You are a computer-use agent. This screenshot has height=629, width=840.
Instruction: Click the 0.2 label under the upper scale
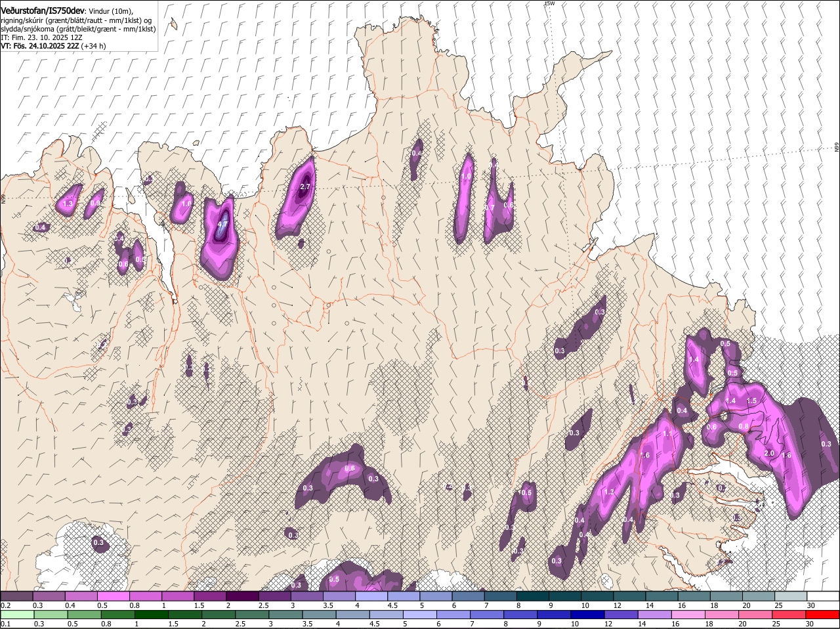click(x=5, y=605)
